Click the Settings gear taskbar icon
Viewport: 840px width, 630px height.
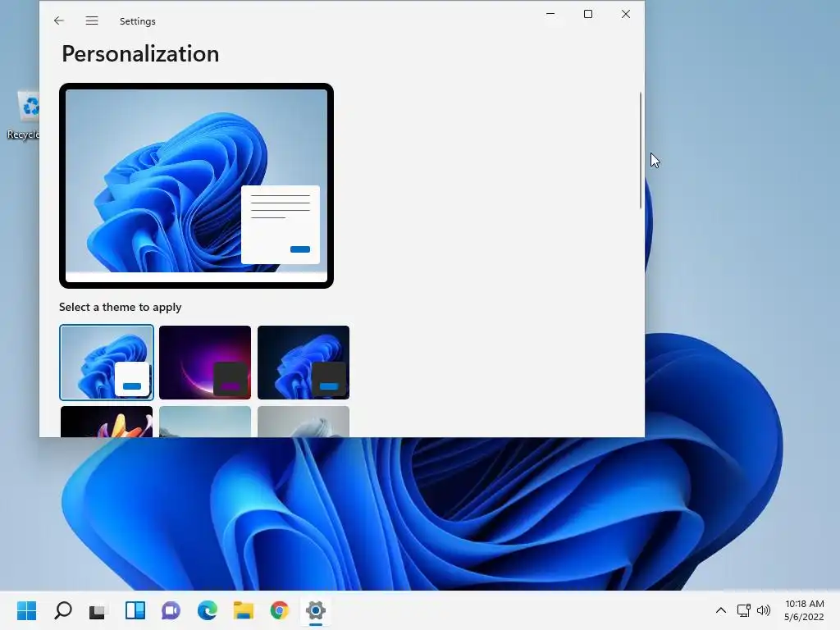tap(316, 610)
